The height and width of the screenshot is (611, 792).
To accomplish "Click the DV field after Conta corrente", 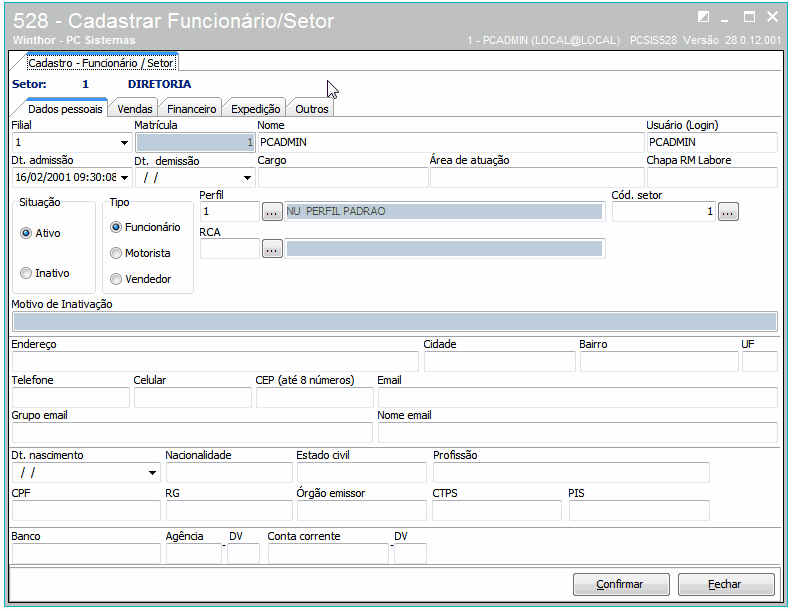I will point(410,554).
